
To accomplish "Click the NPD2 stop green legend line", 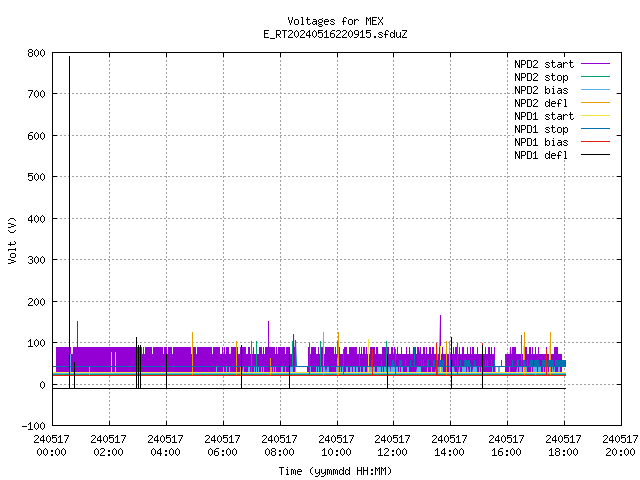I will 595,77.
